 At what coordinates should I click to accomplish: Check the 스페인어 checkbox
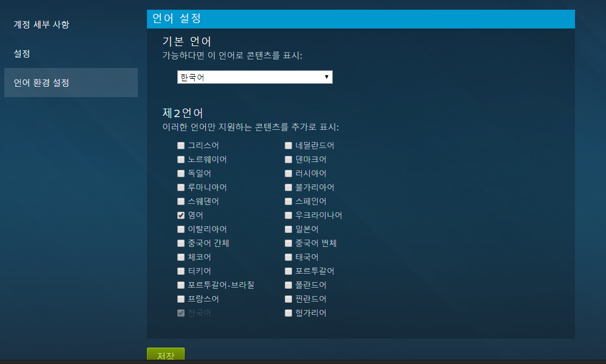288,201
